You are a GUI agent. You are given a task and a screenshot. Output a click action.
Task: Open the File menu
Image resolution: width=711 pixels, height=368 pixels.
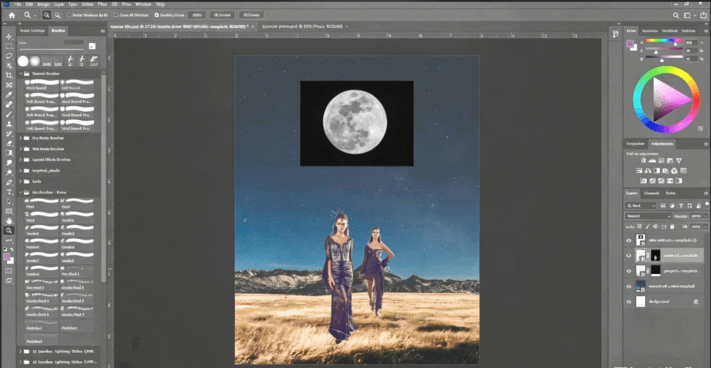point(19,4)
